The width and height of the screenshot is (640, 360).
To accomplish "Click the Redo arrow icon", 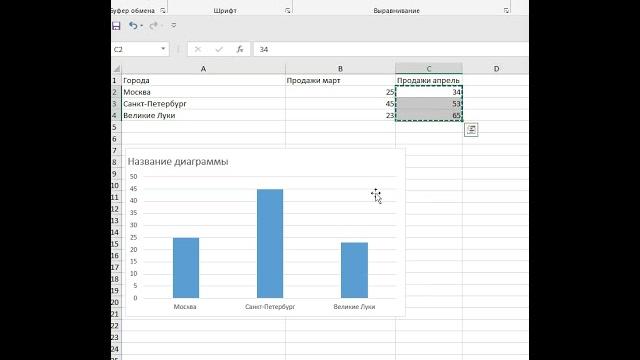I will pos(153,26).
